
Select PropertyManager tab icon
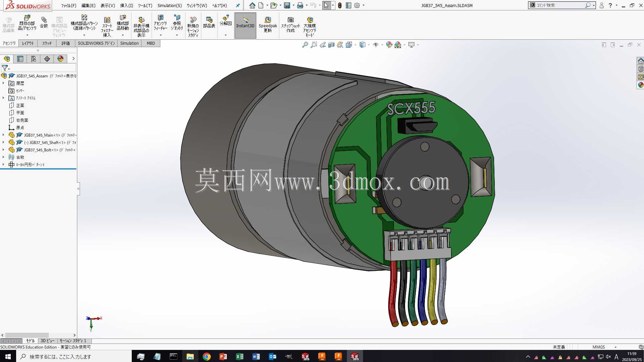(x=20, y=59)
